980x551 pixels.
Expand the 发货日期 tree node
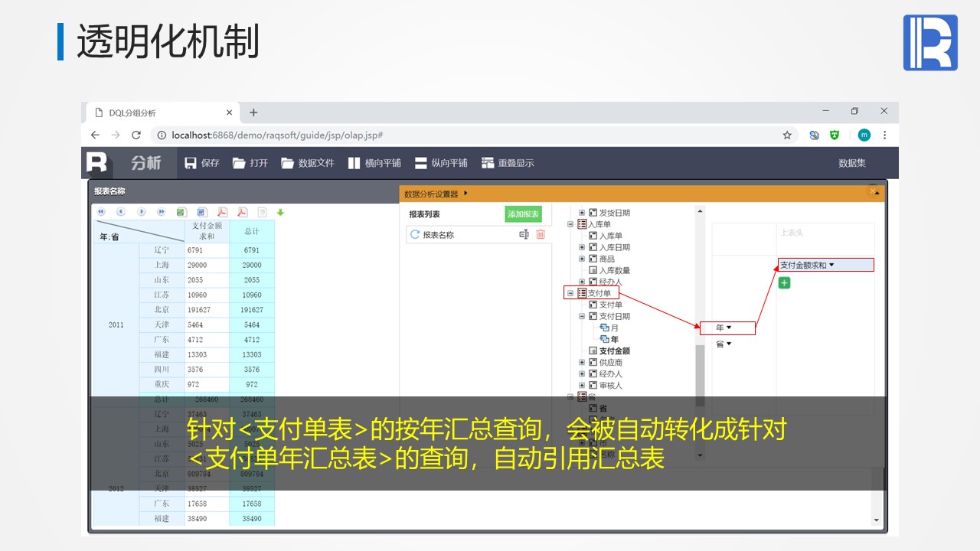click(x=582, y=213)
